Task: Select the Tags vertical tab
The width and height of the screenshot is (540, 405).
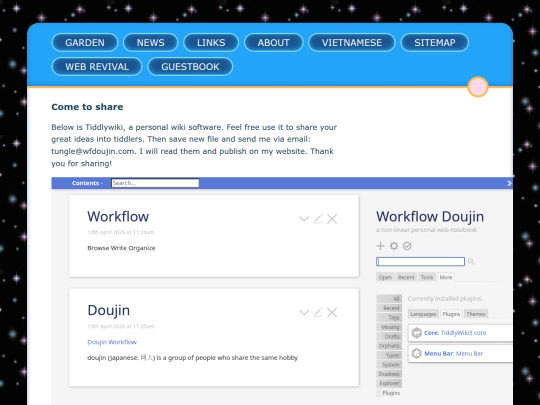Action: [x=389, y=317]
